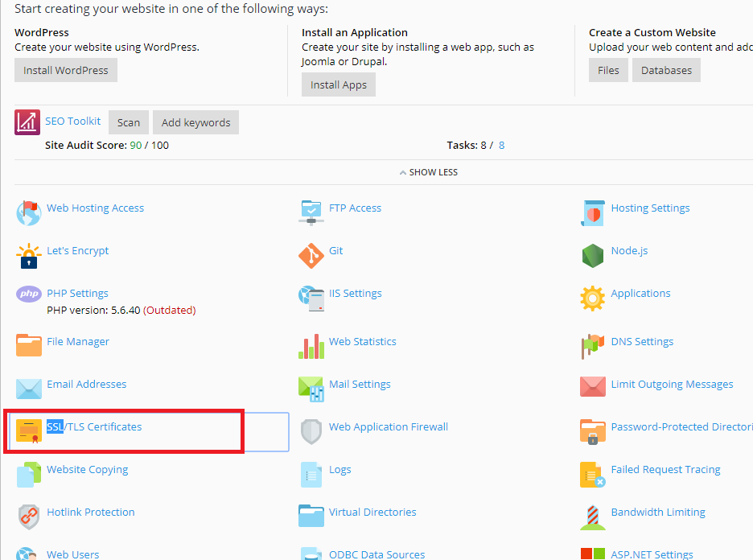Collapse the section with Show Less
Image resolution: width=753 pixels, height=560 pixels.
click(428, 172)
